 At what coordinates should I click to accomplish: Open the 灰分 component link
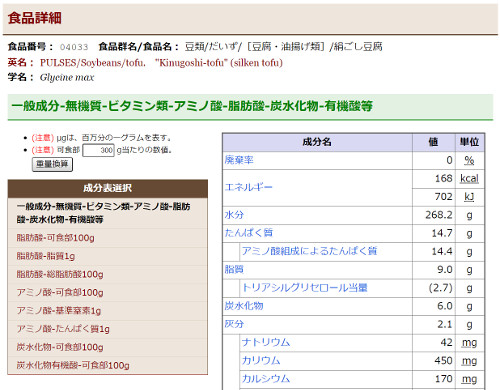pos(234,324)
